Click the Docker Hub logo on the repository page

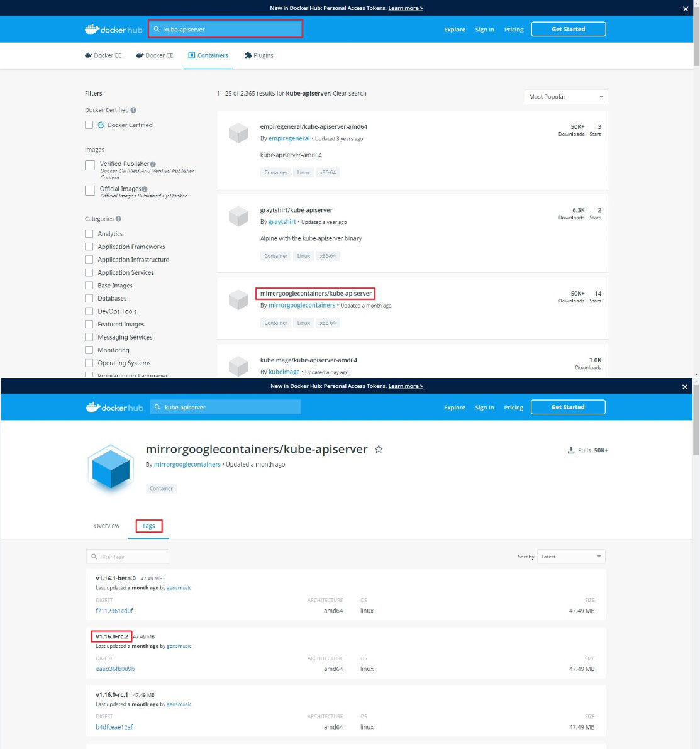coord(114,407)
